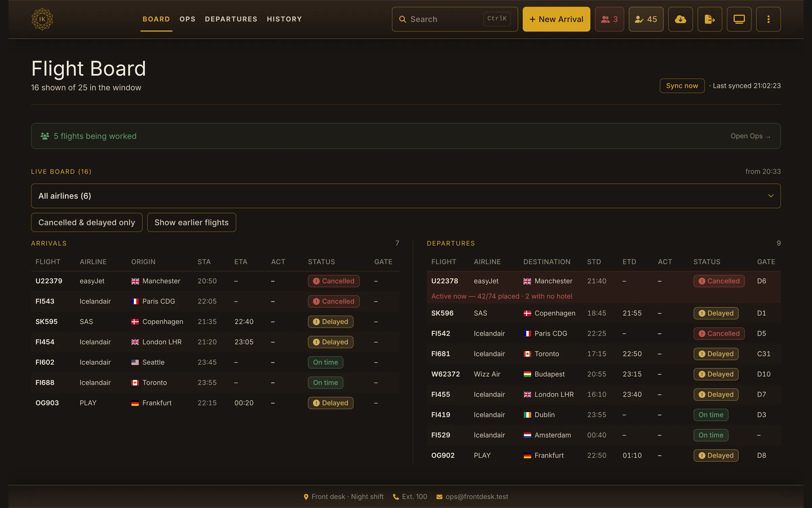Click the Sync now button
812x508 pixels.
(682, 86)
